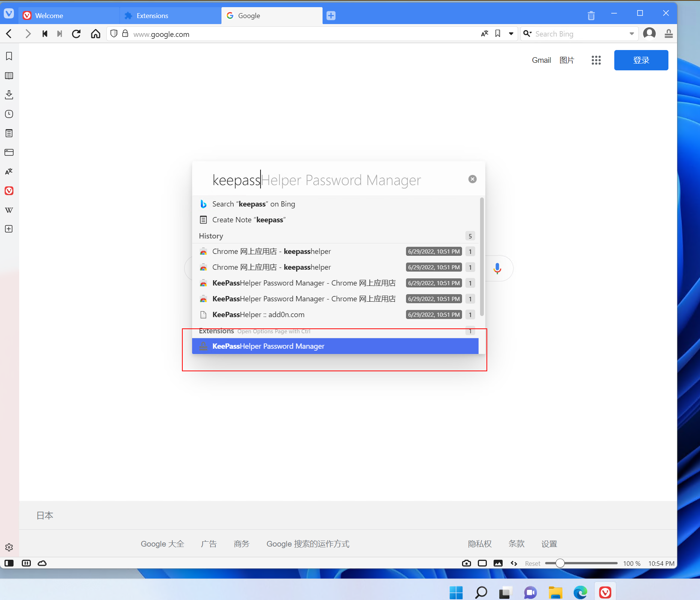
Task: Click the blue 登录 sign-in button
Action: 641,60
